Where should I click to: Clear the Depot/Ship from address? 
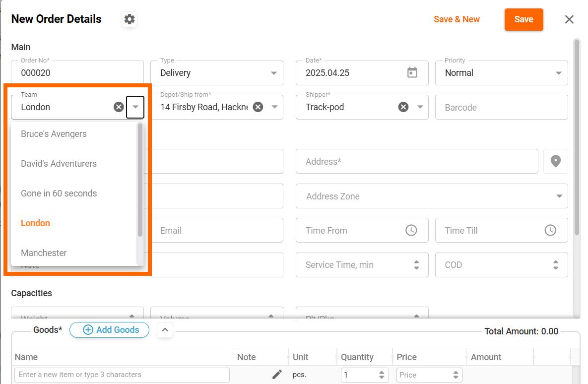coord(258,107)
